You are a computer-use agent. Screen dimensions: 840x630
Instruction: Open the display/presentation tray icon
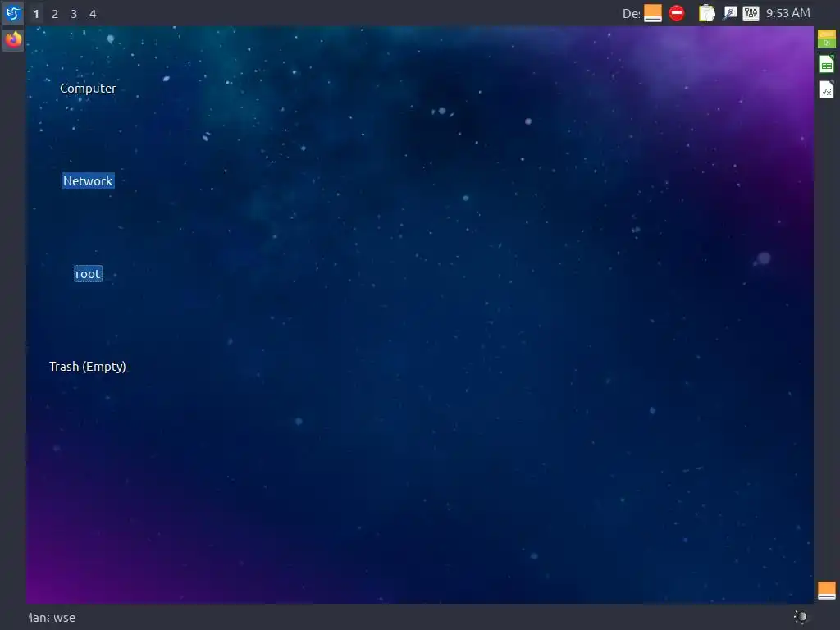click(729, 13)
